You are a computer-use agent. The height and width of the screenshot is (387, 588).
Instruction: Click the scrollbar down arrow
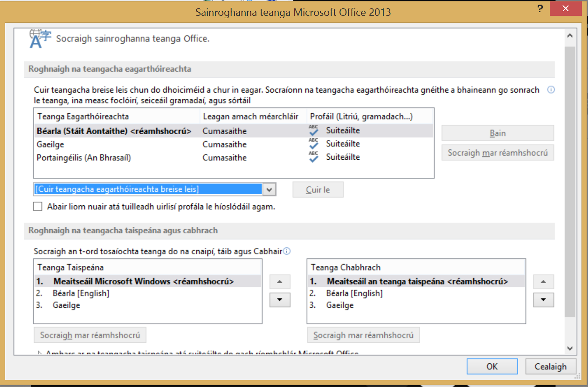point(569,348)
